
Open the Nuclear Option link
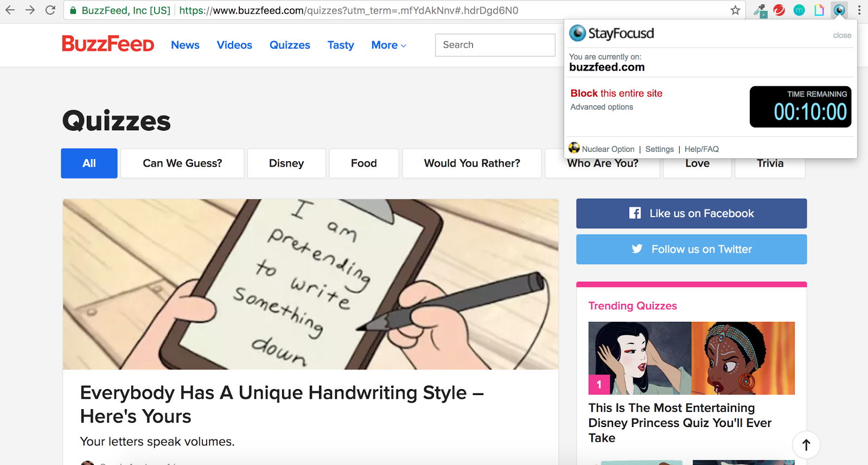click(x=608, y=149)
